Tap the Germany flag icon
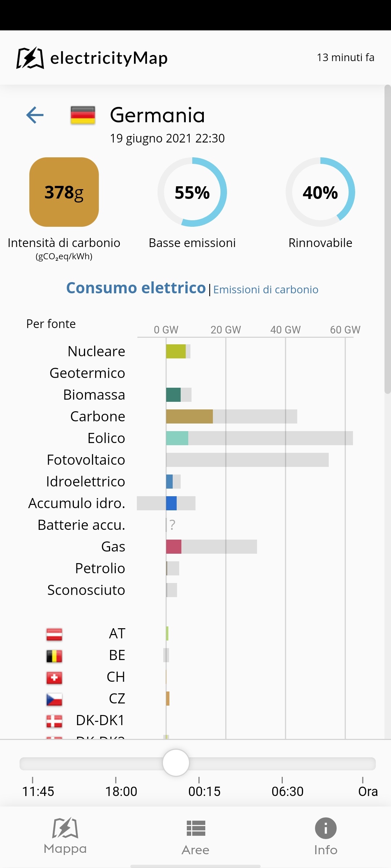 click(x=83, y=115)
